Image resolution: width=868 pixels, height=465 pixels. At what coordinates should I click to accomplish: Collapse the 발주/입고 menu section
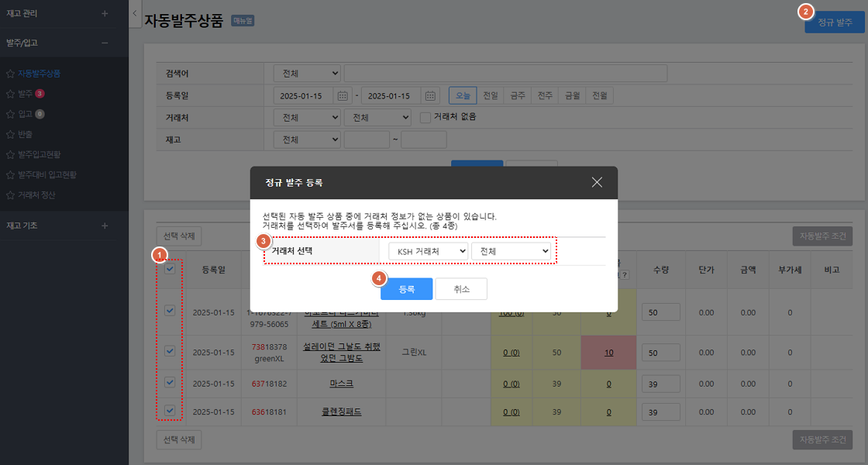pos(105,43)
